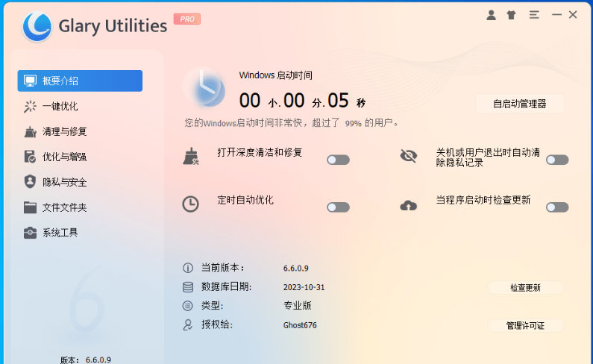This screenshot has width=593, height=364.
Task: Click the broom icon for 清理与修复
Action: point(30,132)
